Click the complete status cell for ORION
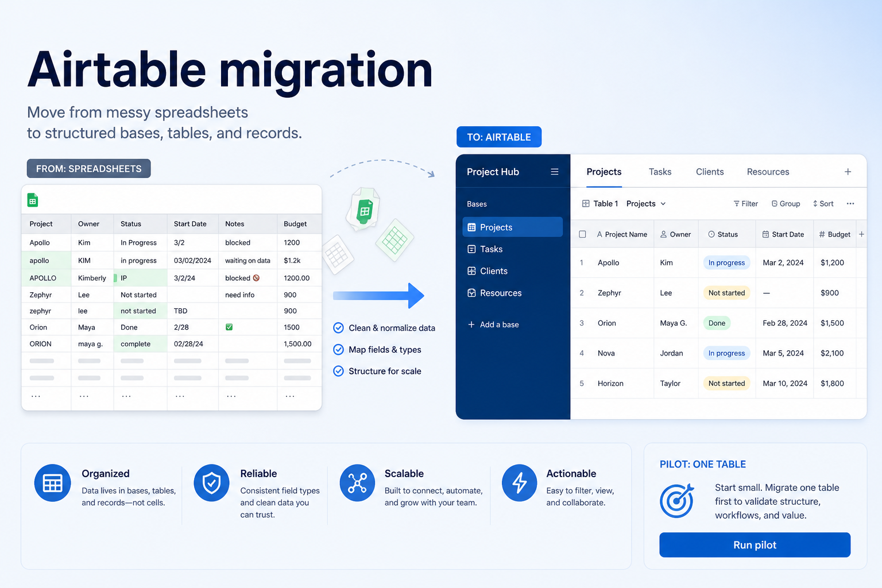Screen dimensions: 882x588 pos(140,344)
